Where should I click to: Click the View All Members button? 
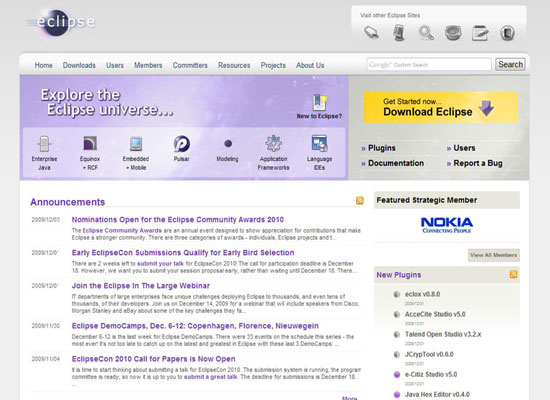(494, 255)
